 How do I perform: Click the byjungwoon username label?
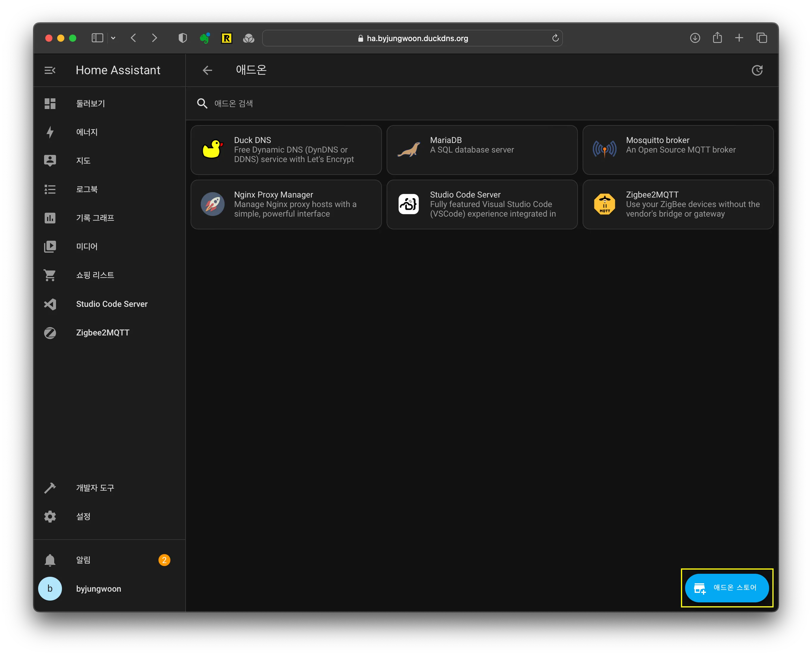tap(99, 589)
